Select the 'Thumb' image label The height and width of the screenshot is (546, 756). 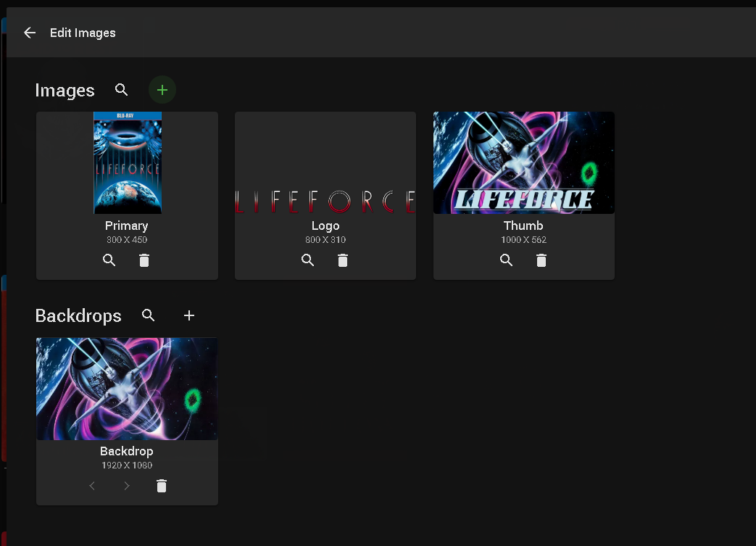[x=523, y=226]
